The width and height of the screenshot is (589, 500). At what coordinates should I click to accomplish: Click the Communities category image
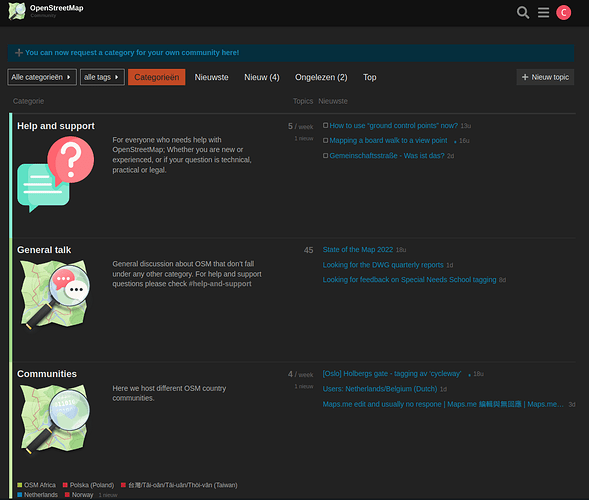coord(56,419)
